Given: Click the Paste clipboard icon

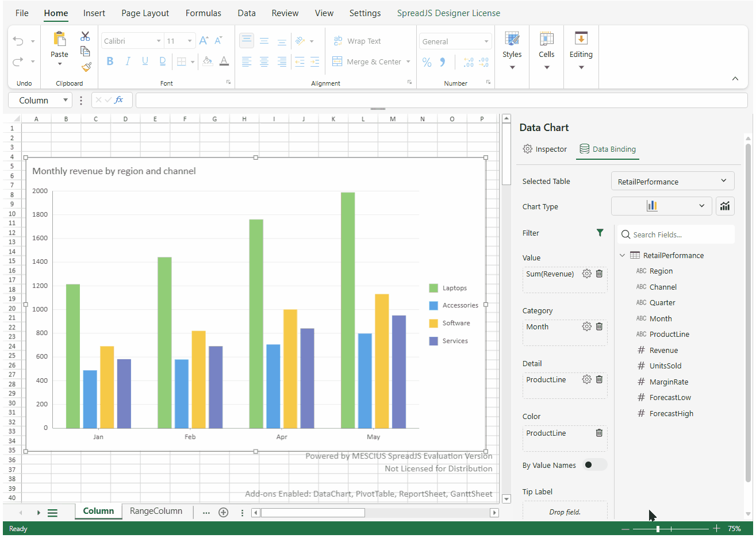Looking at the screenshot, I should point(59,39).
